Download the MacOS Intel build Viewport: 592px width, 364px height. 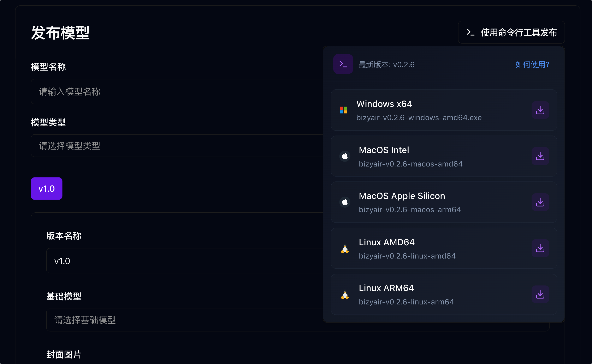pyautogui.click(x=540, y=156)
